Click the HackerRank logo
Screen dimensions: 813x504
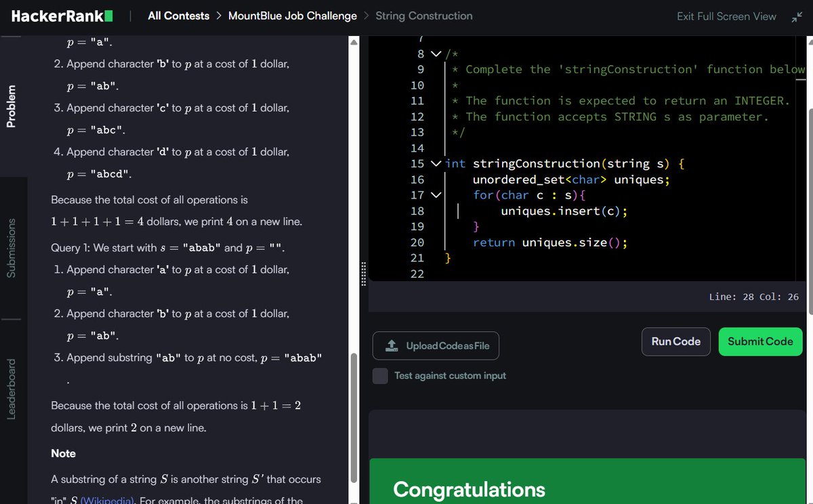coord(62,16)
